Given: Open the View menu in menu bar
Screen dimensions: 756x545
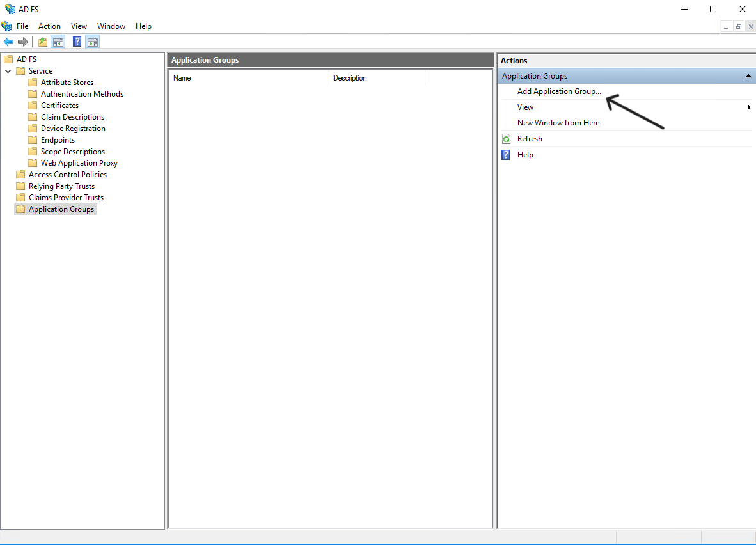Looking at the screenshot, I should pos(79,26).
